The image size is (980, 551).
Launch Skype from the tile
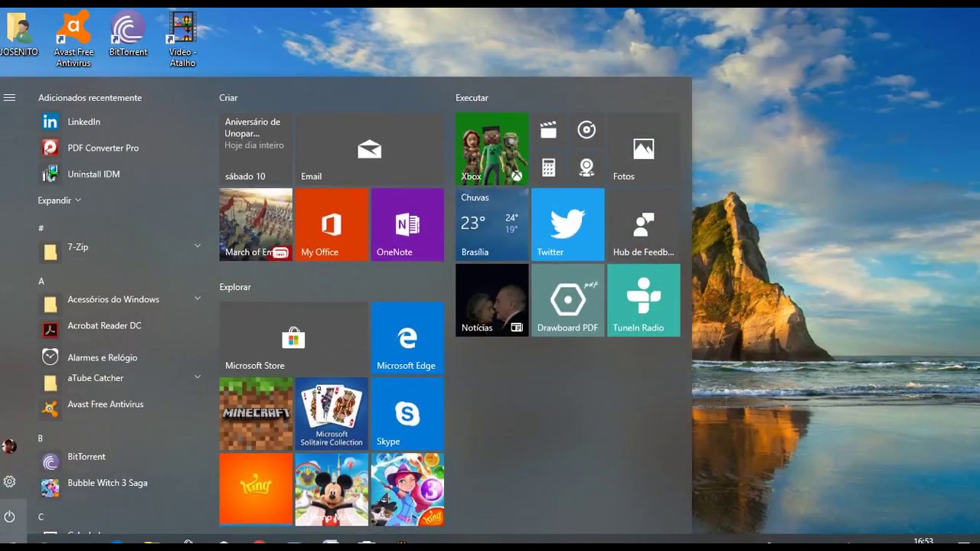[x=407, y=413]
